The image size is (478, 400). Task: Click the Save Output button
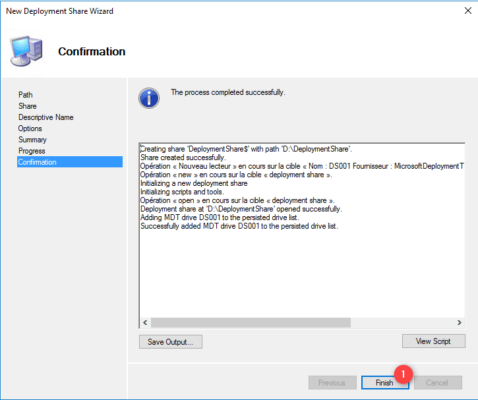click(171, 342)
